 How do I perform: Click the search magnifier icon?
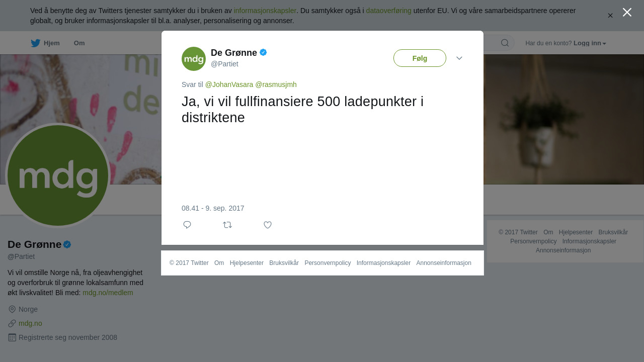pos(505,43)
